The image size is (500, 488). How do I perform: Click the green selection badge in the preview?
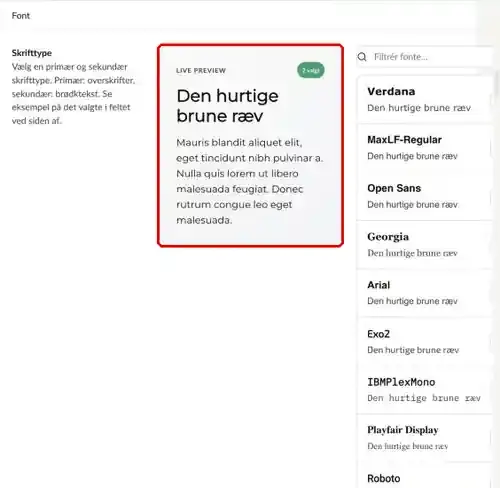311,70
